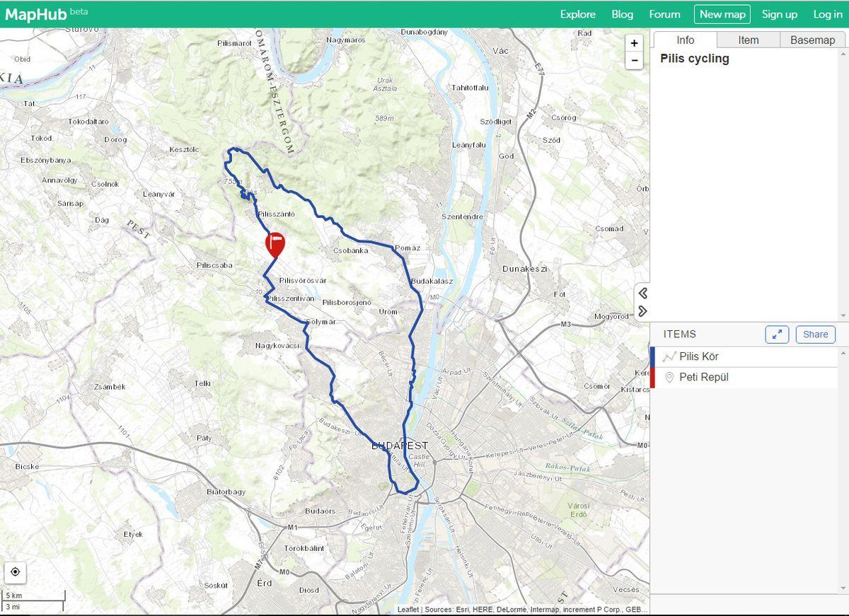This screenshot has width=849, height=616.
Task: Zoom out with the minus button
Action: (x=635, y=61)
